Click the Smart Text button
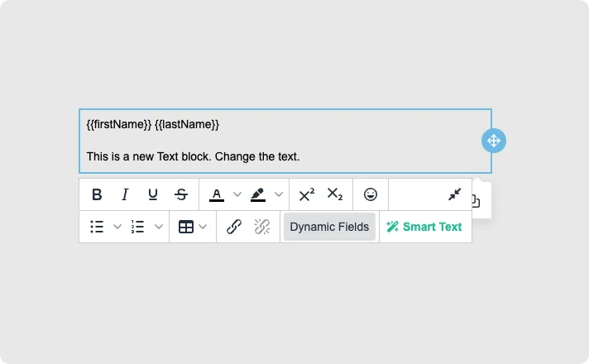 [424, 227]
